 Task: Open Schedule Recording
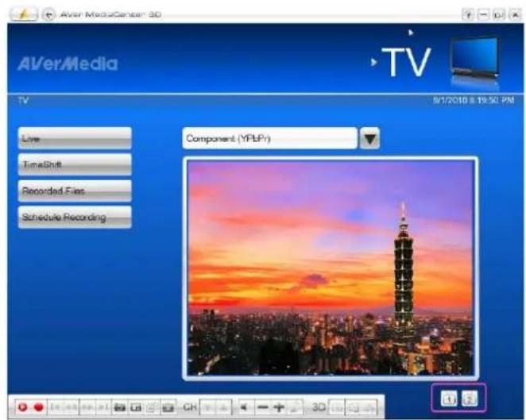[x=75, y=218]
